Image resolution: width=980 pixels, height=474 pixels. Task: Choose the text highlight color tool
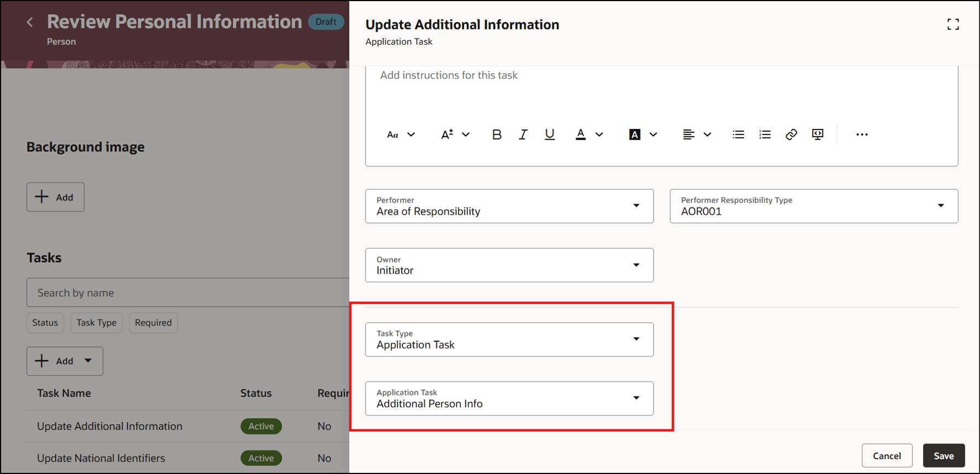635,134
